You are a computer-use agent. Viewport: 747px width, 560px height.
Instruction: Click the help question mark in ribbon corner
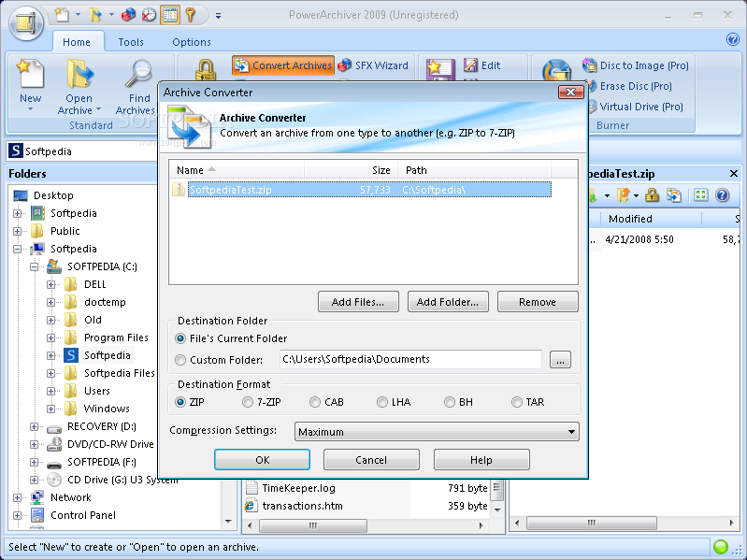click(x=733, y=39)
